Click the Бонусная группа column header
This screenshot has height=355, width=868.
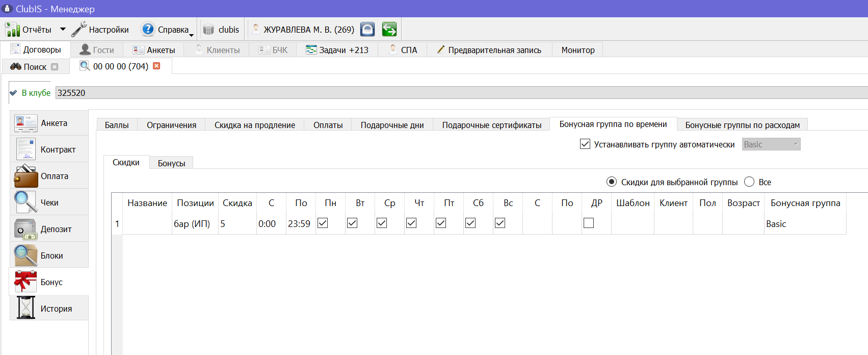pos(805,203)
